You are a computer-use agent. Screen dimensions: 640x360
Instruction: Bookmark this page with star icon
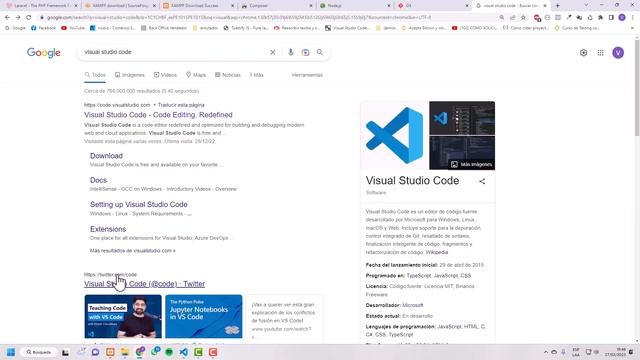point(523,18)
